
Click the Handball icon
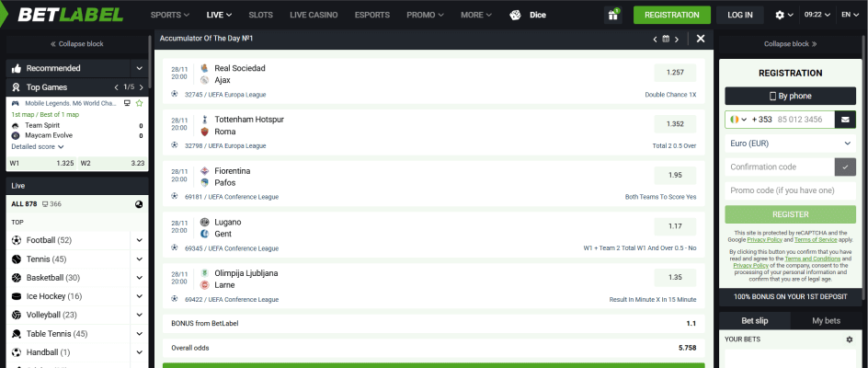point(16,352)
